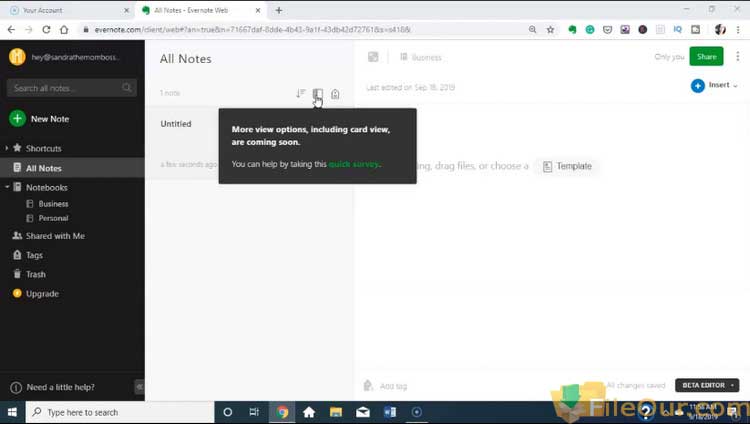The image size is (750, 424).
Task: Click the zoom magnifier icon in address bar
Action: 532,30
